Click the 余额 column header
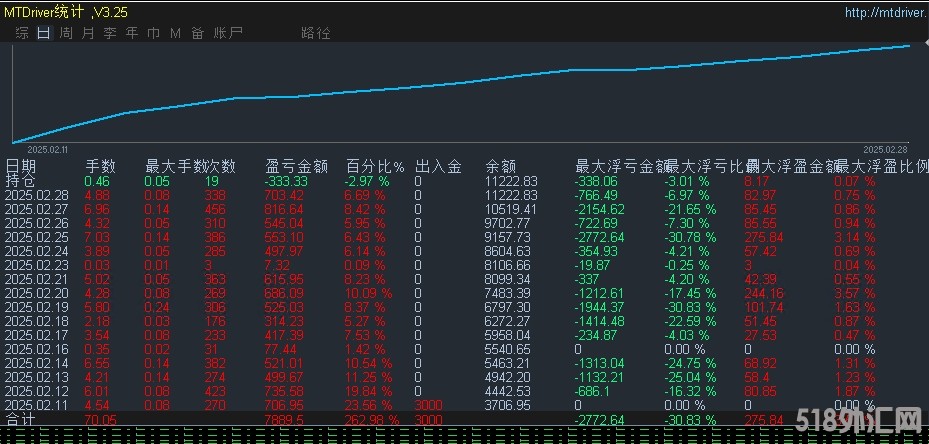Viewport: 929px width, 444px height. (501, 167)
